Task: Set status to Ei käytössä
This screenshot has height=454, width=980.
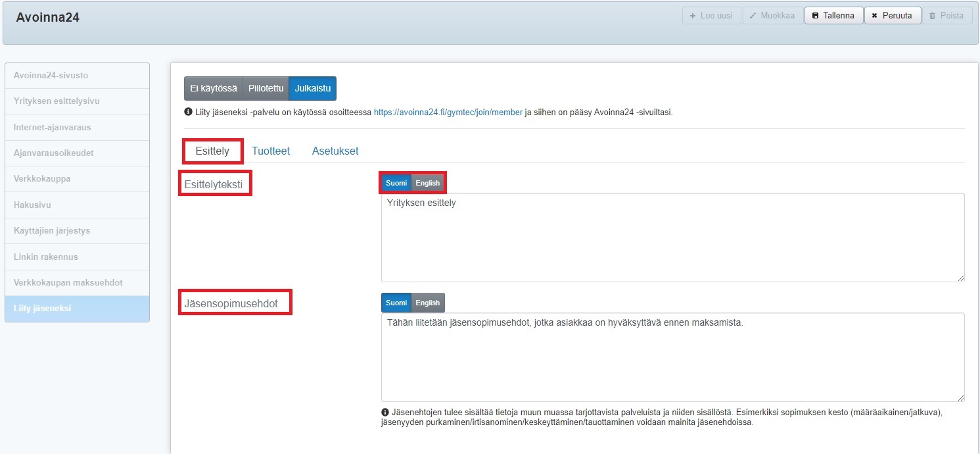Action: pyautogui.click(x=213, y=88)
